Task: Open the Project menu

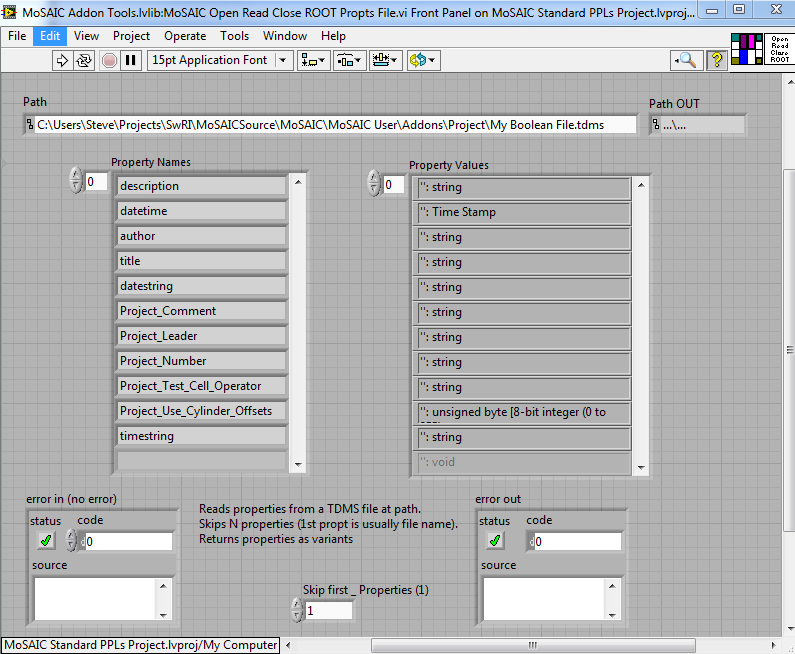Action: pos(131,36)
